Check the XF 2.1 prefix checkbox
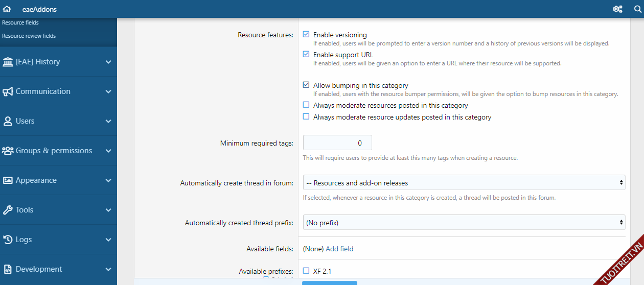This screenshot has height=285, width=644. (x=306, y=271)
